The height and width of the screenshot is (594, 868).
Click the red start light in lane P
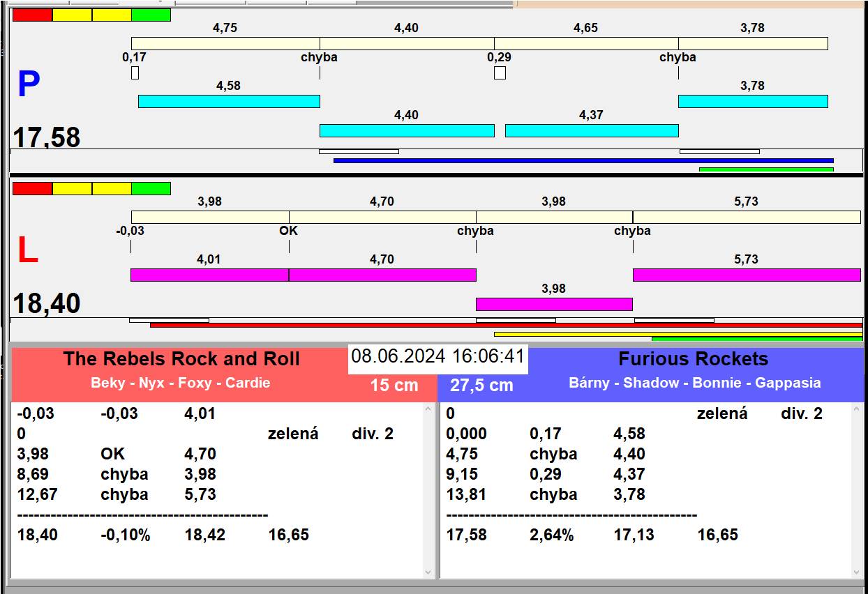click(x=32, y=15)
